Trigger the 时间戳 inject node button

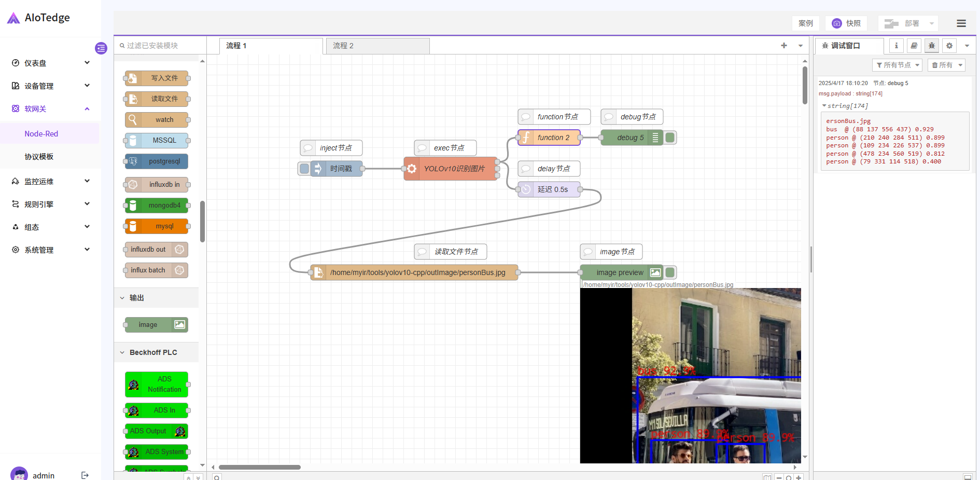pyautogui.click(x=304, y=169)
